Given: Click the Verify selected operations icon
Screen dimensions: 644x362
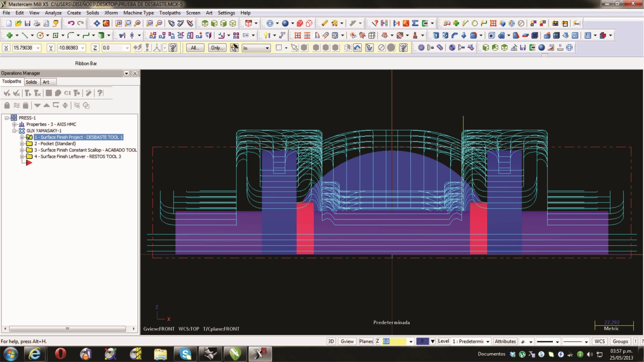Looking at the screenshot, I should pos(58,93).
